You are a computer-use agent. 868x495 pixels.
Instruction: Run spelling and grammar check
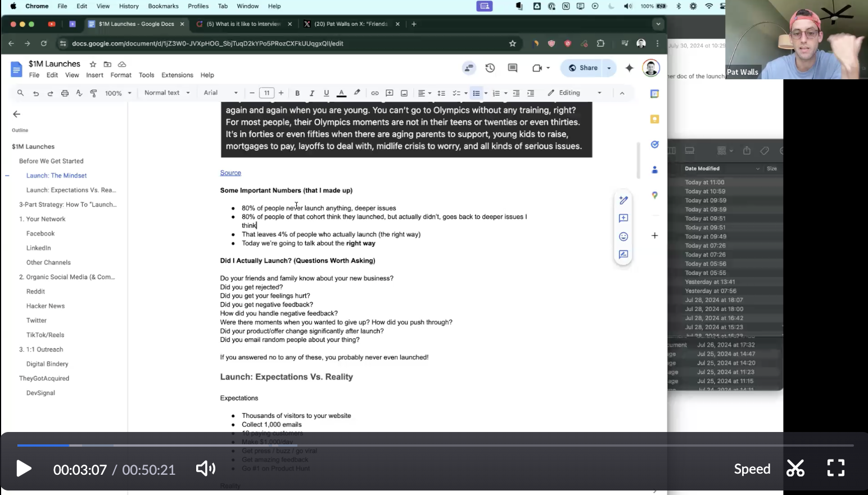pos(79,93)
